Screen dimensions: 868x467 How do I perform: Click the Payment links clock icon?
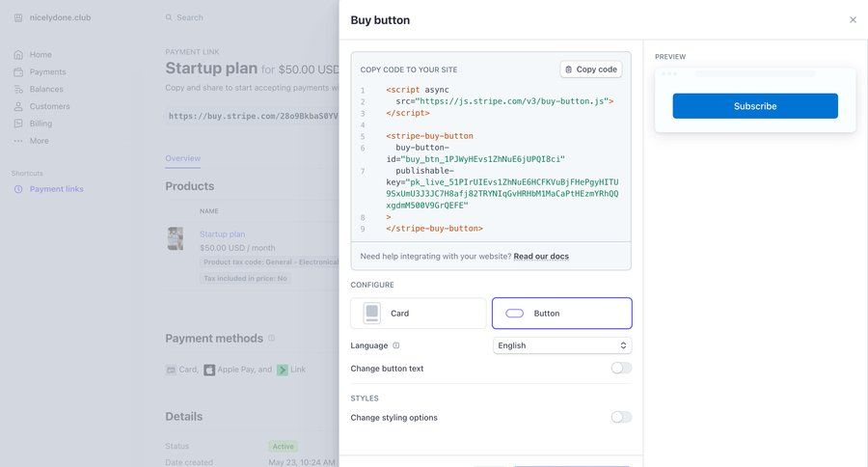pyautogui.click(x=18, y=189)
